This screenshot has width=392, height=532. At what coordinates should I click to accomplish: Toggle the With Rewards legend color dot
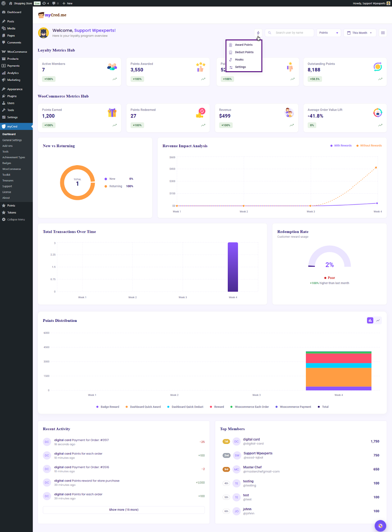tap(331, 146)
